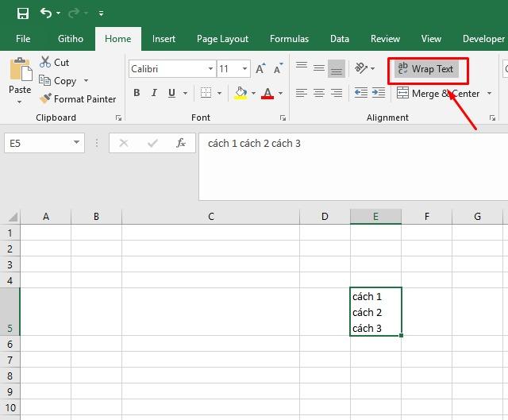
Task: Click the Undo arrow icon
Action: (x=46, y=13)
